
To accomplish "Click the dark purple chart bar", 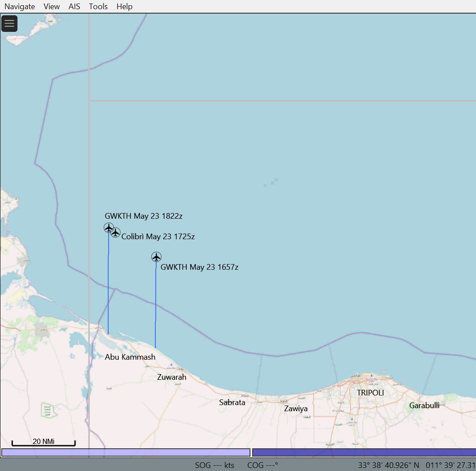I will 364,453.
